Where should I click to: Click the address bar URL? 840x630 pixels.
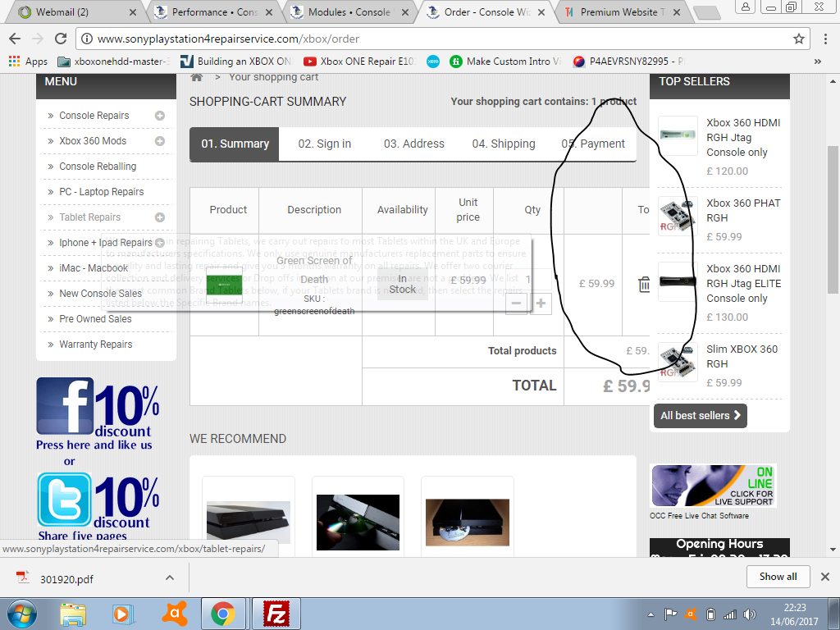pyautogui.click(x=228, y=39)
